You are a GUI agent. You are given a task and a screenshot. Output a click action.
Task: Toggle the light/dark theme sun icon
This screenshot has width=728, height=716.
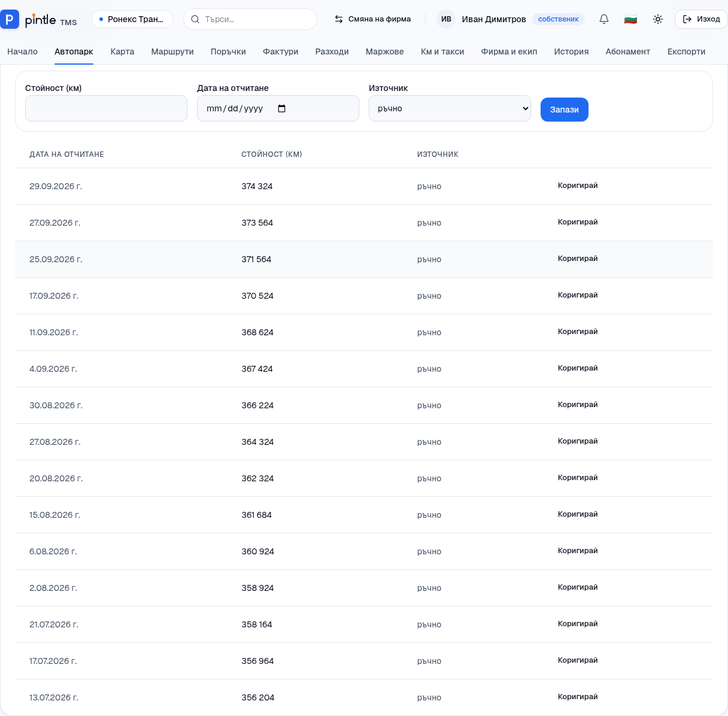tap(658, 19)
